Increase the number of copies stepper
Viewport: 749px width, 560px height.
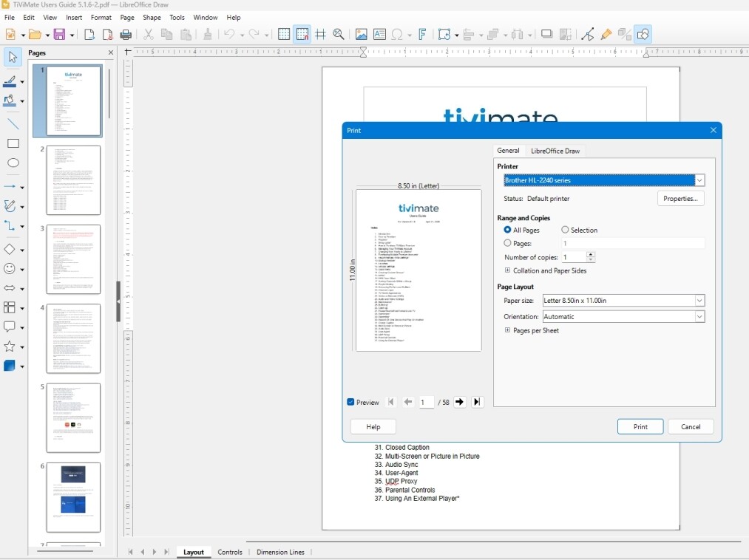[591, 254]
